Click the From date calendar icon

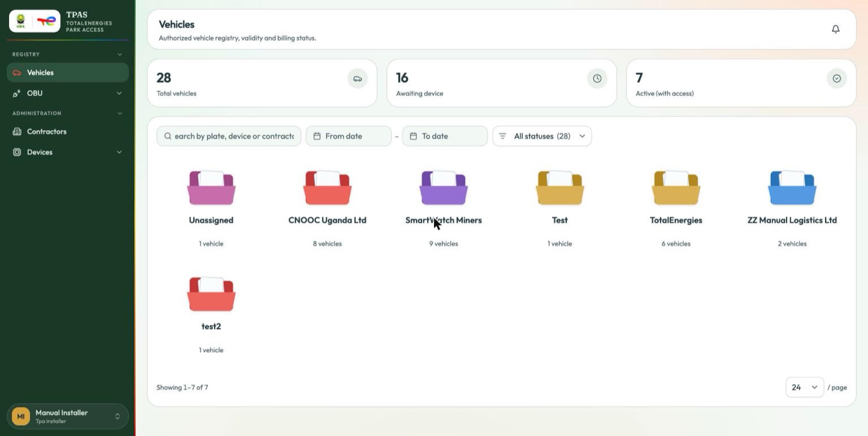317,136
